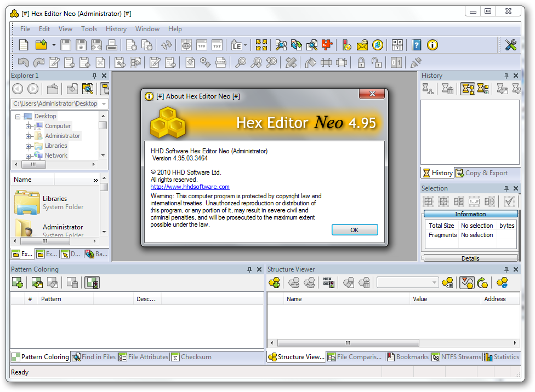Image resolution: width=535 pixels, height=392 pixels.
Task: Click the Print icon in main toolbar
Action: coord(112,45)
